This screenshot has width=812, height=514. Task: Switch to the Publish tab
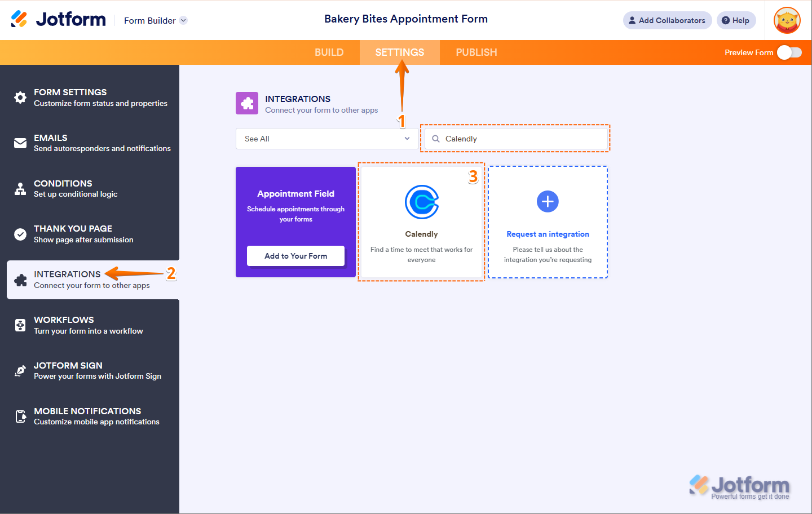[476, 52]
